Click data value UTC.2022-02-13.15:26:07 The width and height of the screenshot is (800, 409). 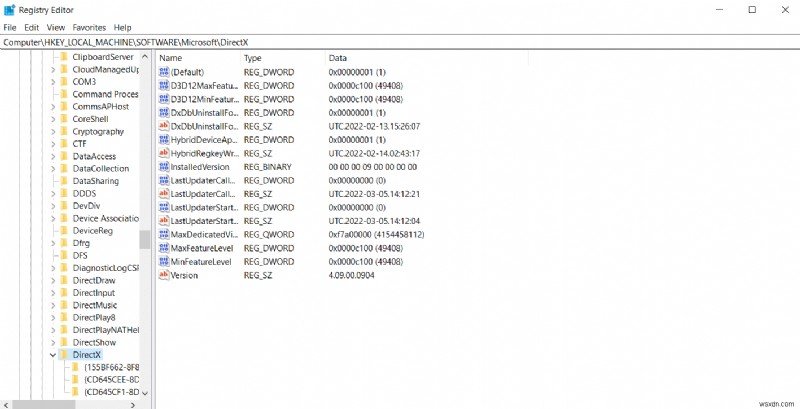coord(374,126)
